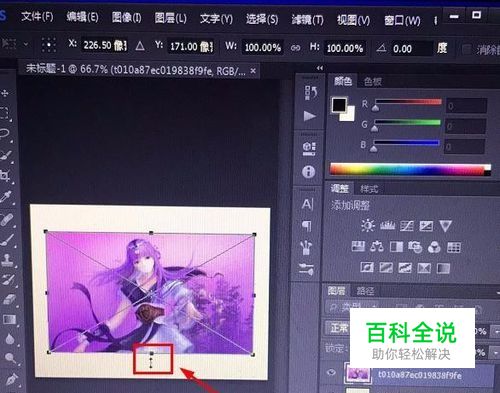Open the 编辑(E) menu
Image resolution: width=500 pixels, height=393 pixels.
(x=82, y=16)
